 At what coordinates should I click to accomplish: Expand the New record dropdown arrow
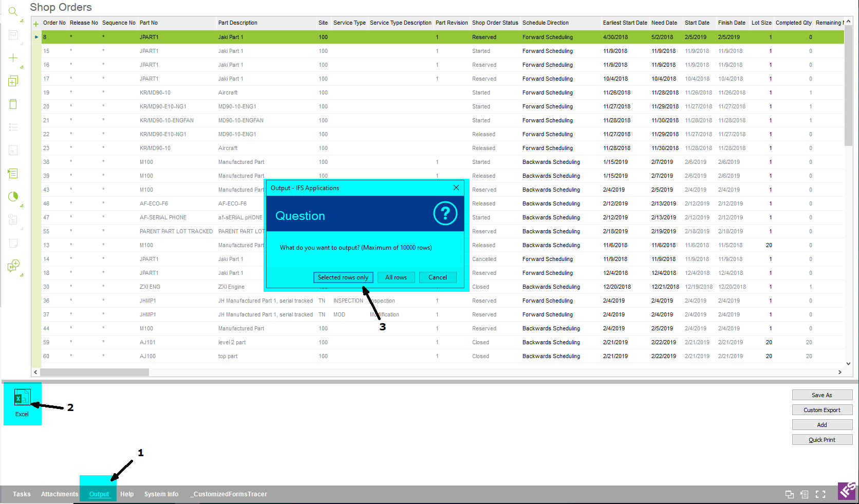pyautogui.click(x=22, y=67)
